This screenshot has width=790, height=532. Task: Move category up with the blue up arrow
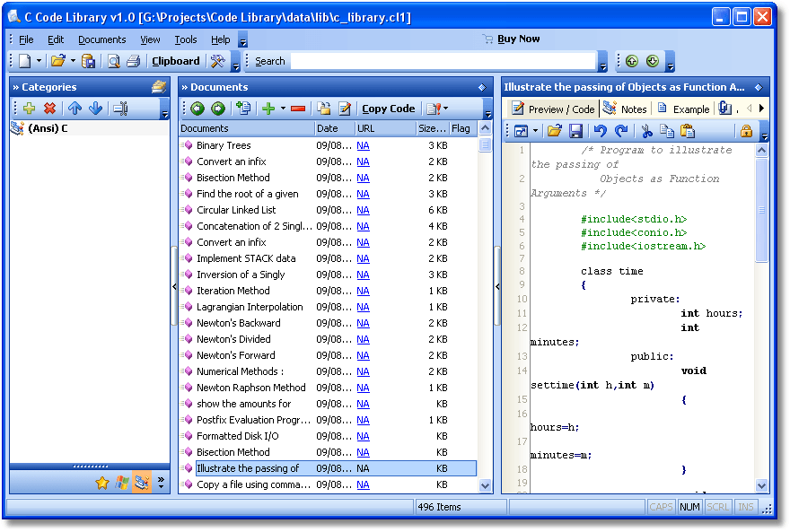[x=75, y=109]
